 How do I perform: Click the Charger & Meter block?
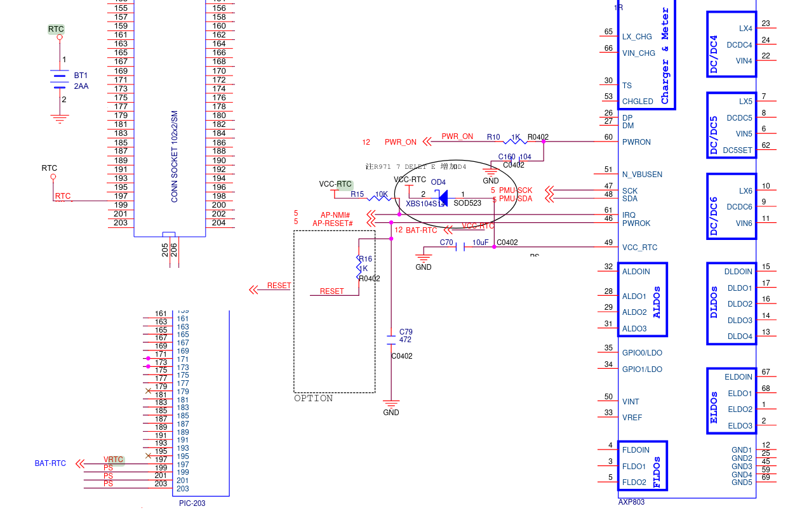click(664, 55)
